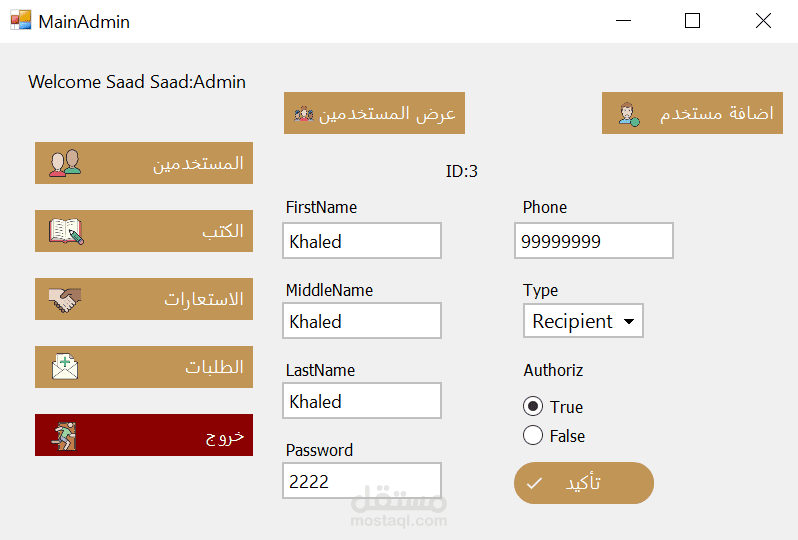Click the MainAdmin window title icon
The width and height of the screenshot is (798, 540).
click(x=21, y=20)
